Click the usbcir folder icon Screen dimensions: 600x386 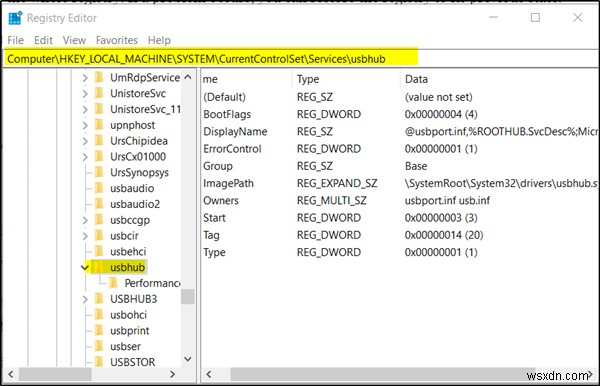coord(99,235)
